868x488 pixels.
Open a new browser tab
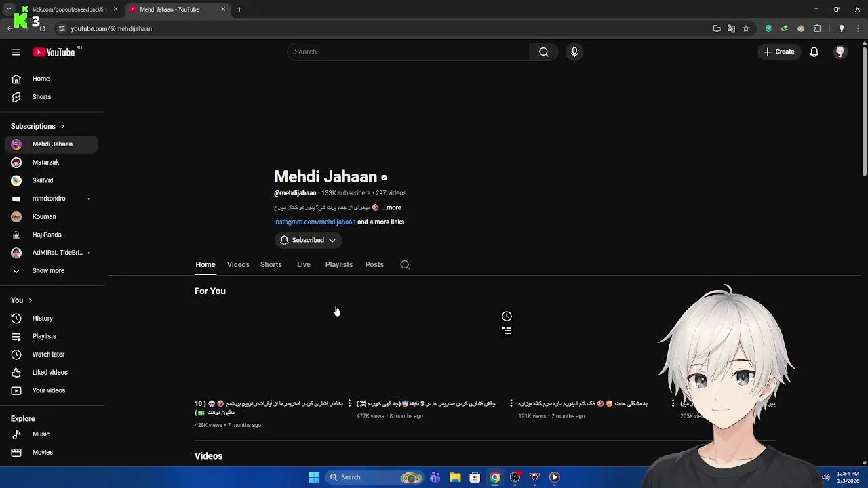coord(239,9)
